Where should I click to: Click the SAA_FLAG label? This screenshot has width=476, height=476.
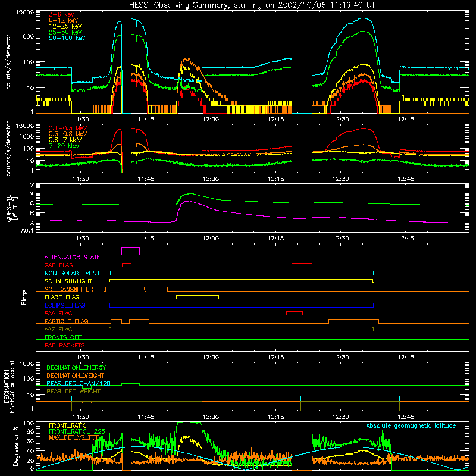tap(58, 314)
